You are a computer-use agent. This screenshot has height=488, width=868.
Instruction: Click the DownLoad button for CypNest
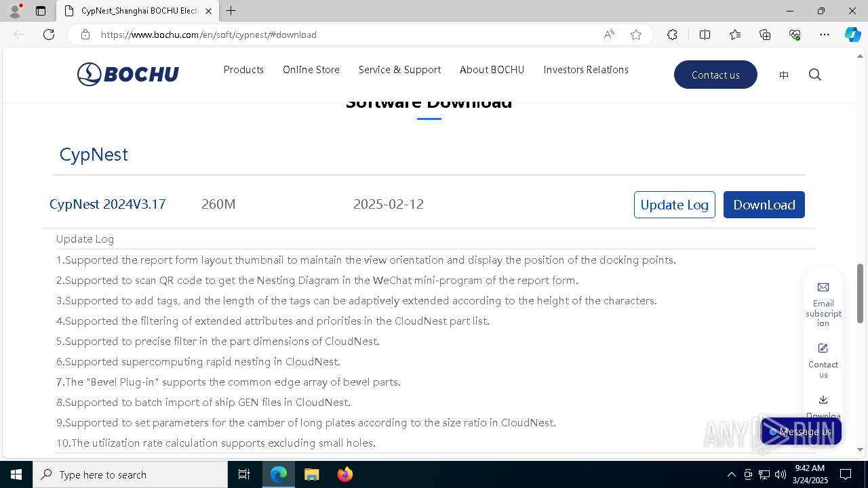[764, 205]
